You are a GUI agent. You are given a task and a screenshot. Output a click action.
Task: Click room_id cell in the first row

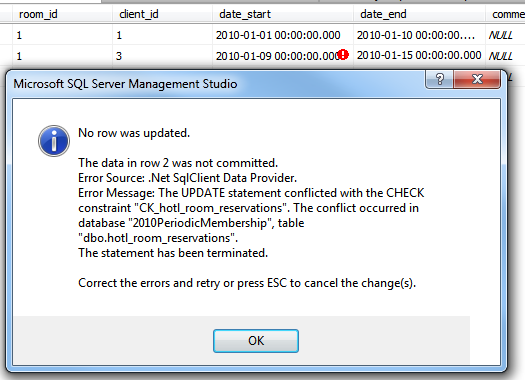(x=62, y=35)
